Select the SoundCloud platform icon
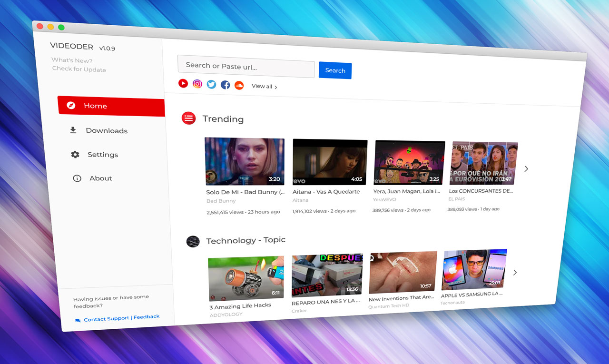The height and width of the screenshot is (364, 609). [x=238, y=85]
